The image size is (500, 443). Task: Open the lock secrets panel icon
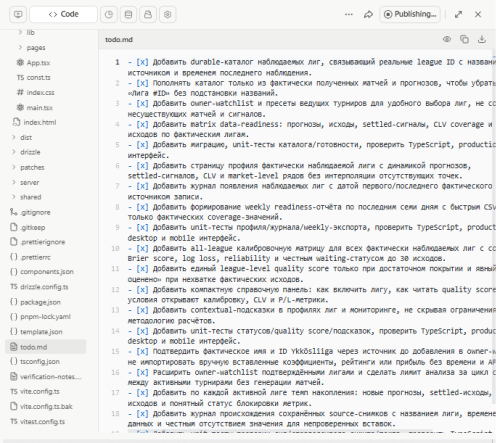[148, 15]
